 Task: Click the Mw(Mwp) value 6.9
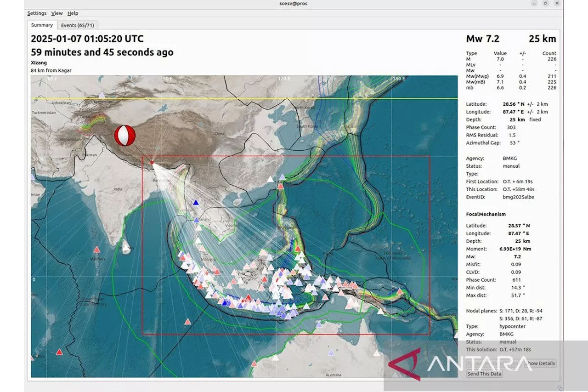(x=500, y=76)
